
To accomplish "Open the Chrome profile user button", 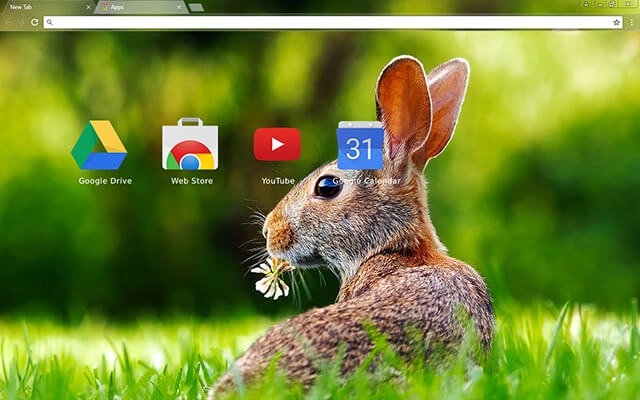I will [x=586, y=4].
